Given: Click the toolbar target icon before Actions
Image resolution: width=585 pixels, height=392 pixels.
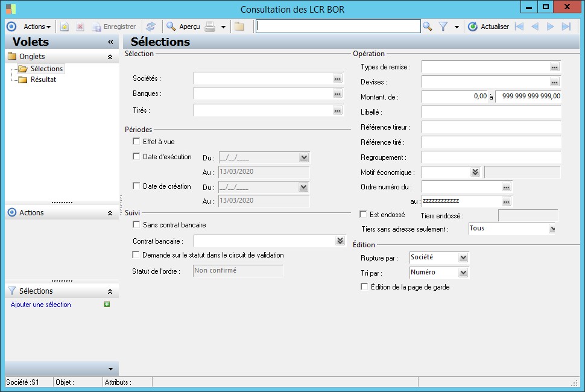Looking at the screenshot, I should pyautogui.click(x=11, y=27).
